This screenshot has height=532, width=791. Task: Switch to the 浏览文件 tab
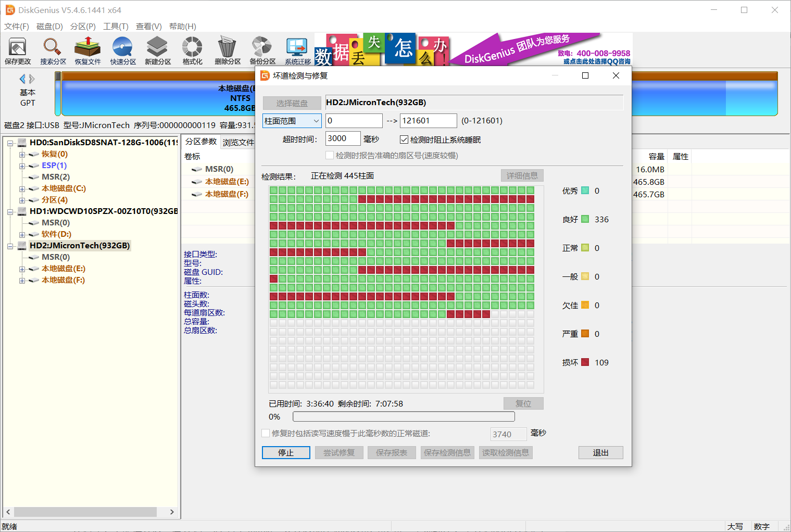pos(238,142)
